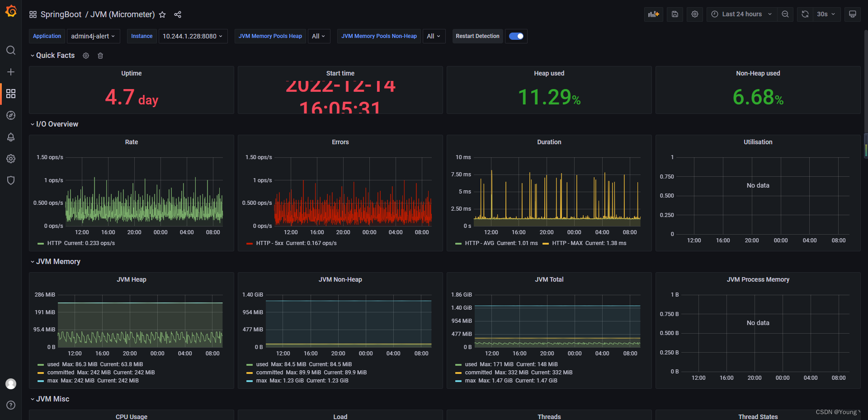868x420 pixels.
Task: Open Configuration gear icon in sidebar
Action: tap(11, 159)
